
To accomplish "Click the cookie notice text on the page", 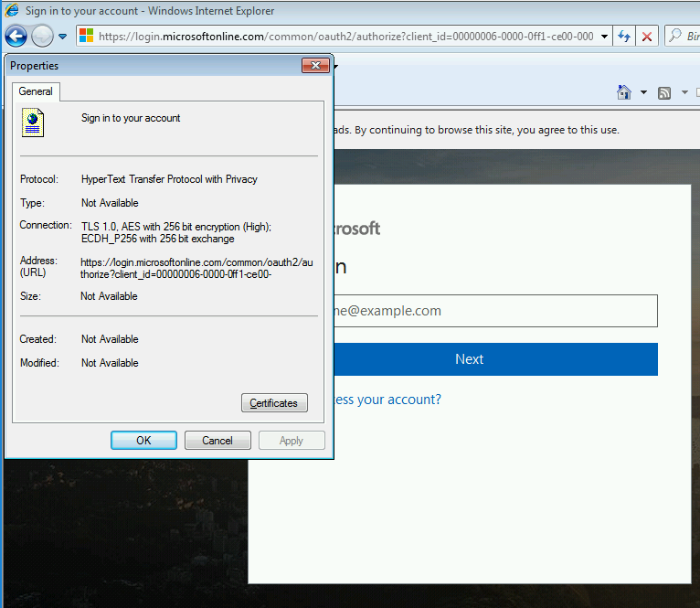I will pyautogui.click(x=477, y=130).
